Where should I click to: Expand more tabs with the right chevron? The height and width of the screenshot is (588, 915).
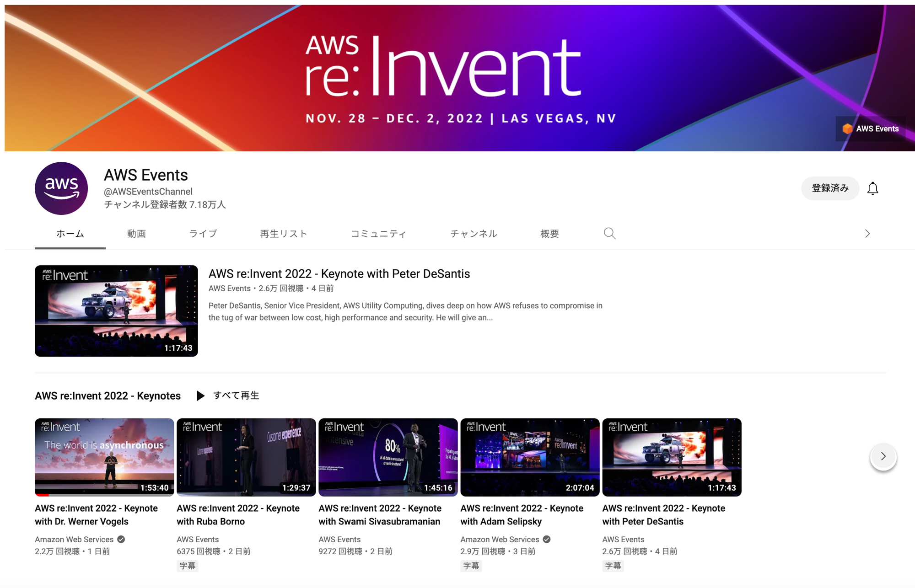[x=867, y=233]
